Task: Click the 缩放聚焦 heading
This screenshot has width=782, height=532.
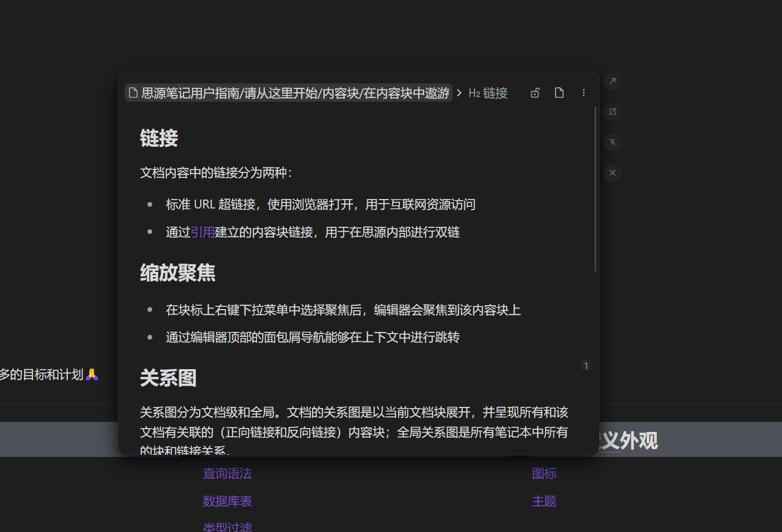Action: click(x=177, y=273)
